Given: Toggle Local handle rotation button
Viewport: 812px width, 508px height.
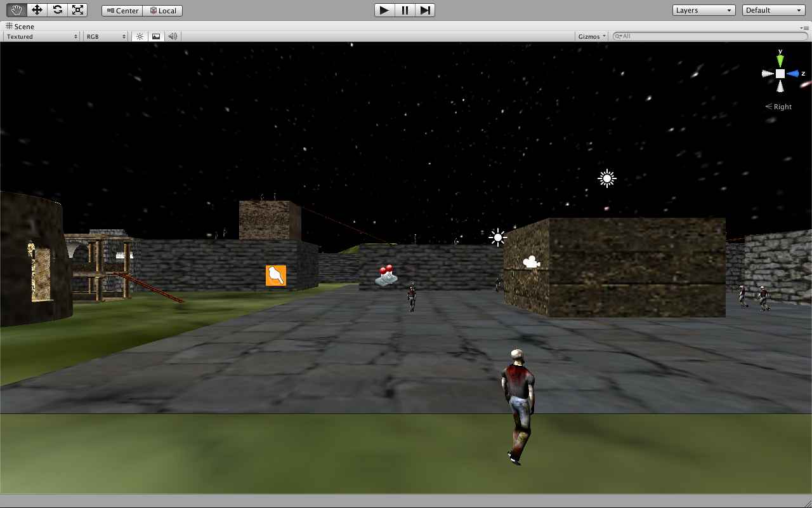Looking at the screenshot, I should [x=163, y=11].
